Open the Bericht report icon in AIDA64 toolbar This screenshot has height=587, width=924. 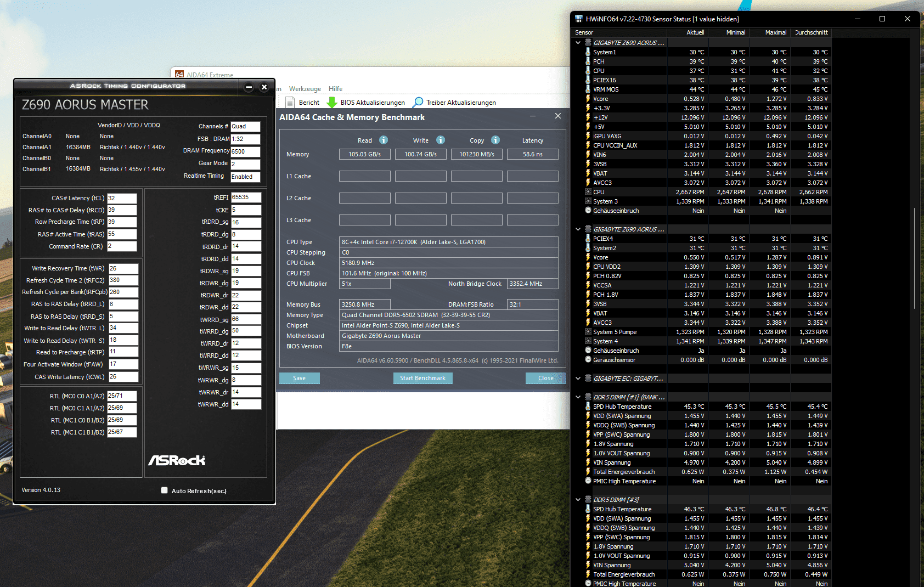(290, 103)
